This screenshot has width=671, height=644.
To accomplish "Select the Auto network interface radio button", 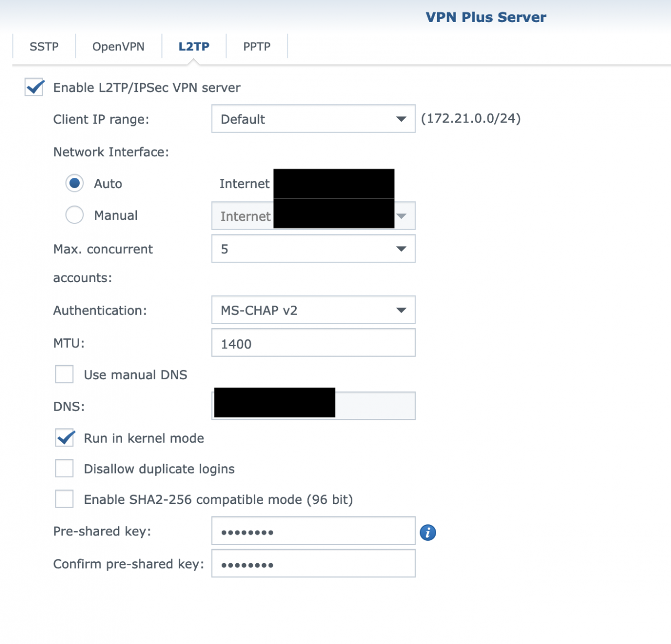I will pyautogui.click(x=74, y=184).
